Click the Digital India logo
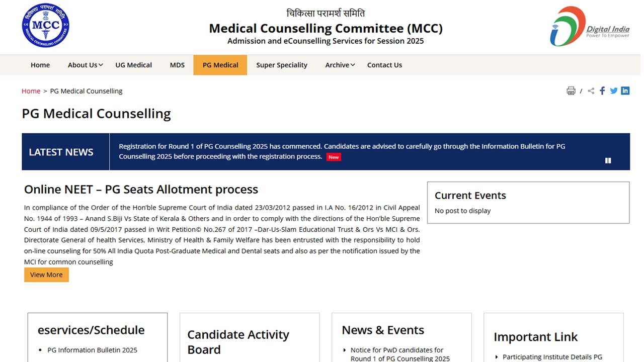Screen dimensions: 644x362 590,26
